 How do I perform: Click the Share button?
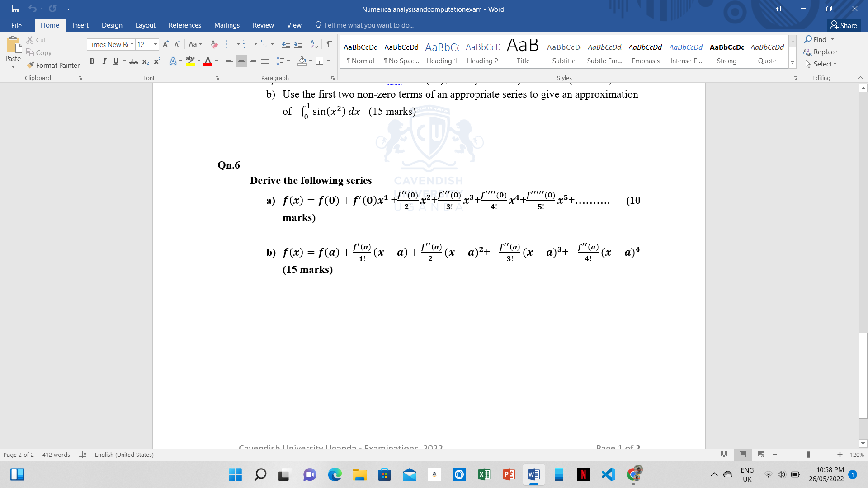pyautogui.click(x=844, y=25)
